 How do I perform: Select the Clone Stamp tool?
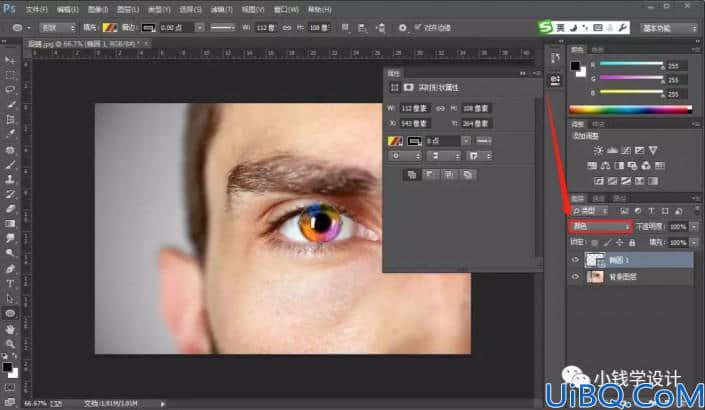[10, 179]
